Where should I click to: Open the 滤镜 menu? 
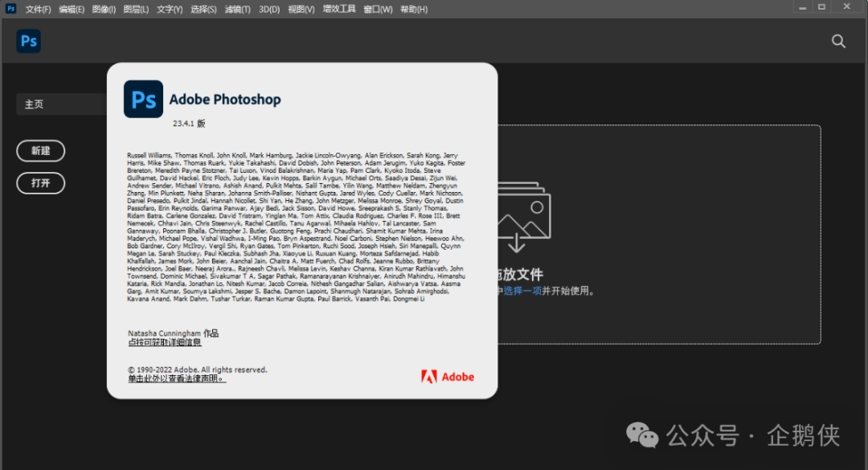(237, 9)
